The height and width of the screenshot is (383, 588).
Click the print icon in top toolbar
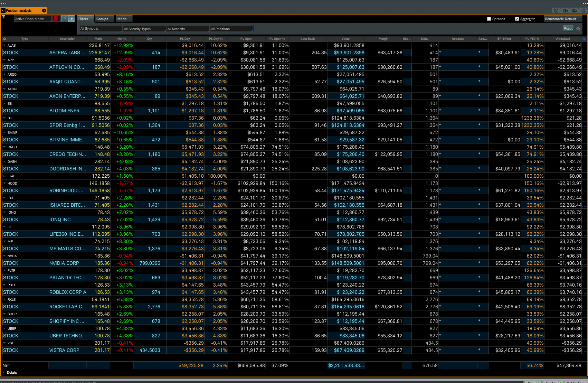(x=583, y=10)
